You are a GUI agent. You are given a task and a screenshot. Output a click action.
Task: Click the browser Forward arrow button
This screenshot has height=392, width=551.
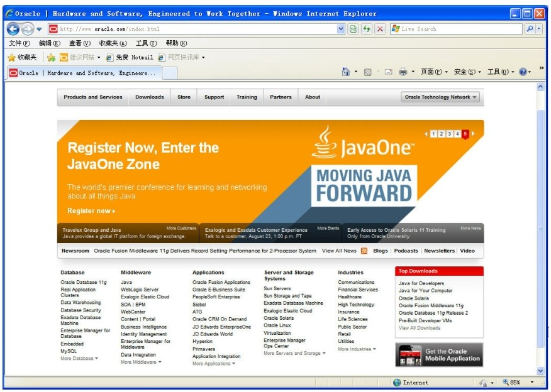click(x=28, y=29)
